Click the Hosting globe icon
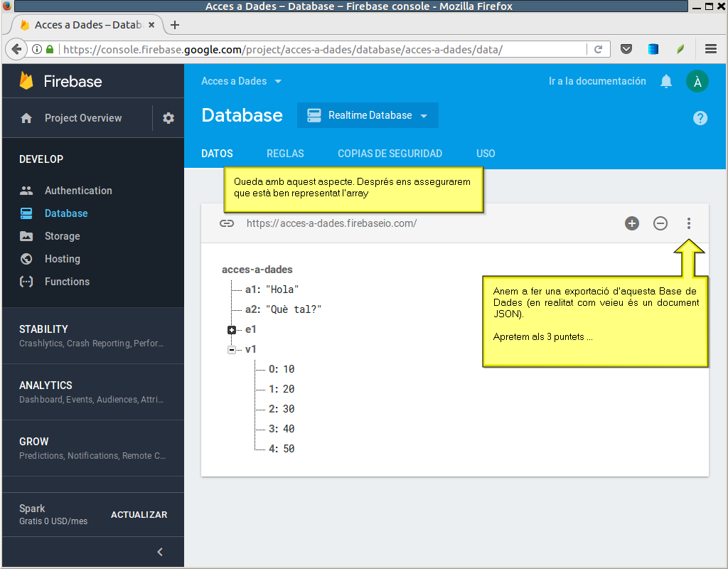The image size is (728, 569). point(26,259)
